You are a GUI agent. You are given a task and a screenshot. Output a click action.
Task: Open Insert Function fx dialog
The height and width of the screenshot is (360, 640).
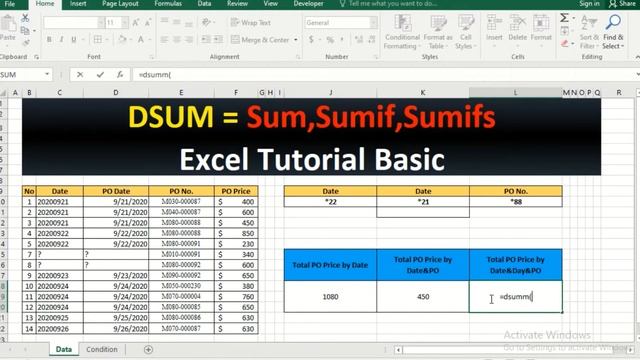120,74
